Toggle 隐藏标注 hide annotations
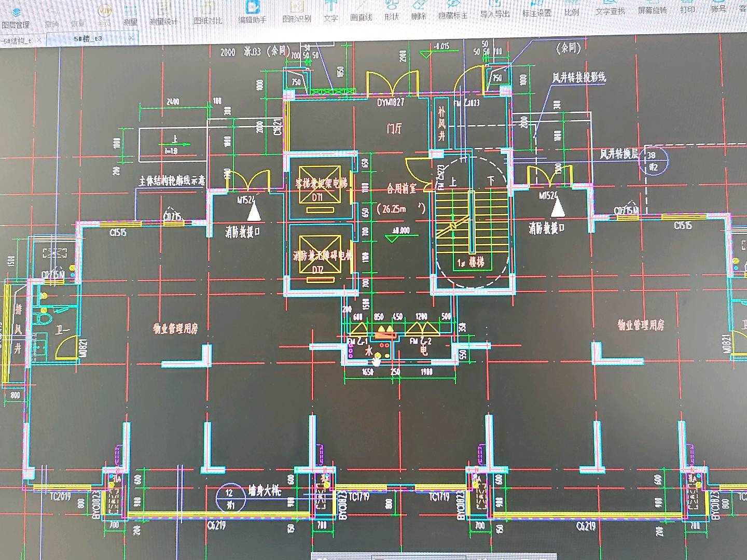747x560 pixels. click(x=453, y=11)
